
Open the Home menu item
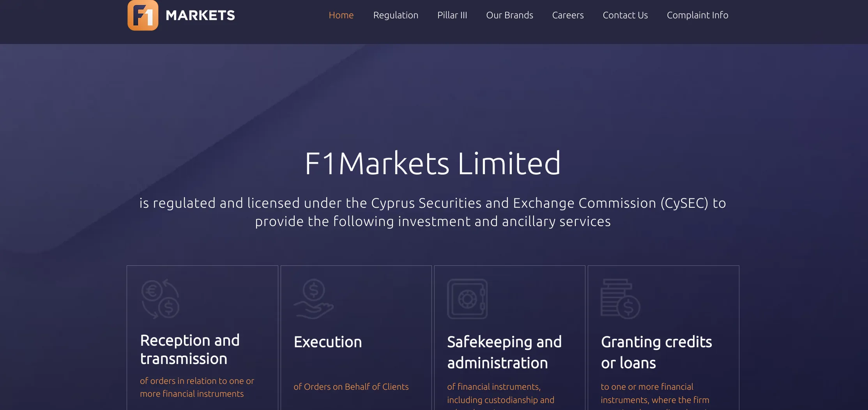coord(341,15)
